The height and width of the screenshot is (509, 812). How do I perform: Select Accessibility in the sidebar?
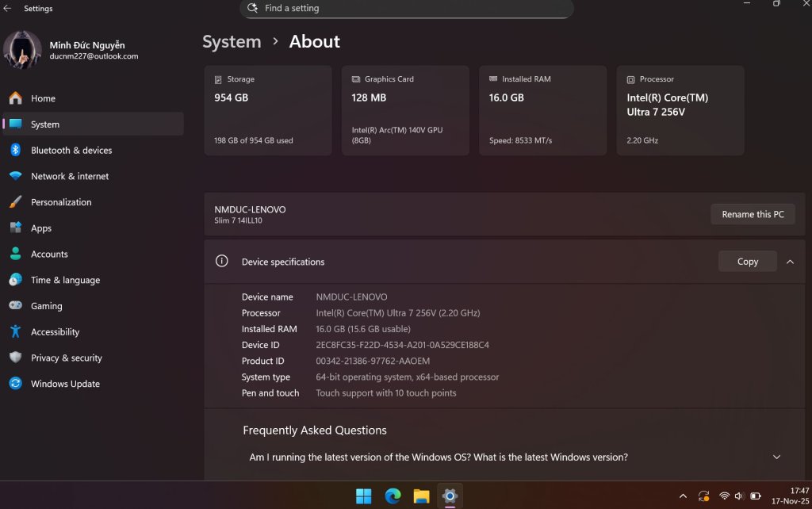[x=55, y=332]
